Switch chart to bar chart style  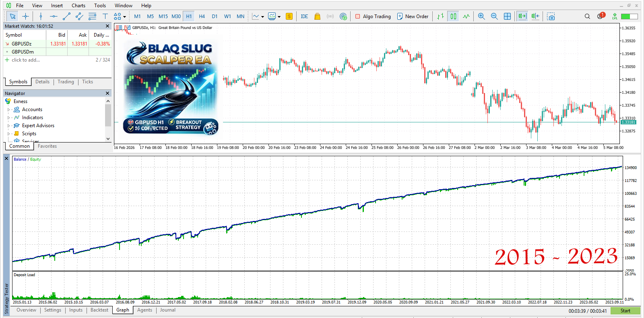(x=441, y=17)
